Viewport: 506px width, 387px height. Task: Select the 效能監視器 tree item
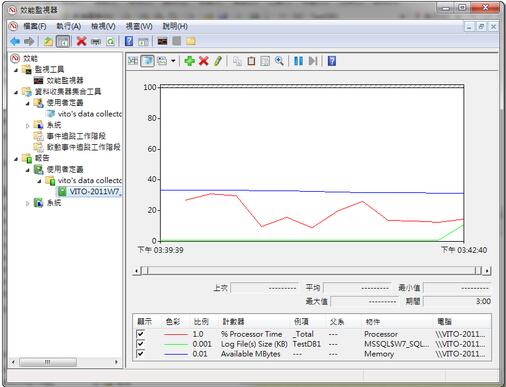coord(65,80)
